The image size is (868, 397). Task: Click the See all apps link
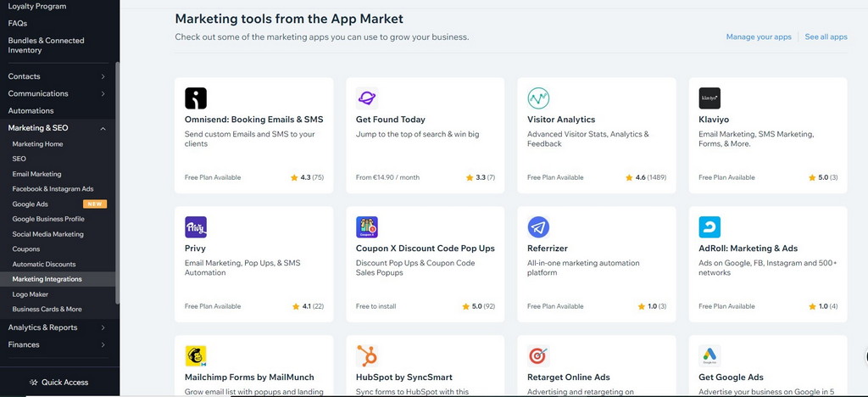[826, 37]
